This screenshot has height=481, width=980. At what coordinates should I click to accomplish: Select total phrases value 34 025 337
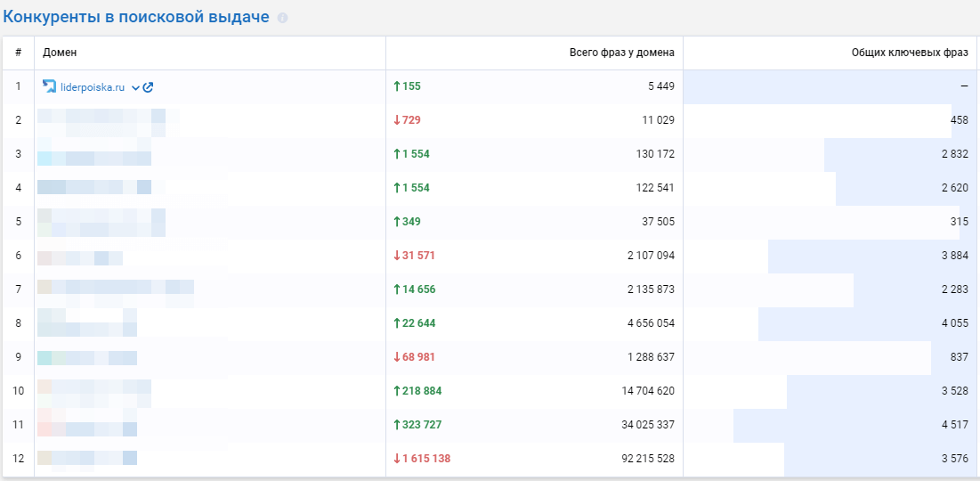(x=650, y=424)
